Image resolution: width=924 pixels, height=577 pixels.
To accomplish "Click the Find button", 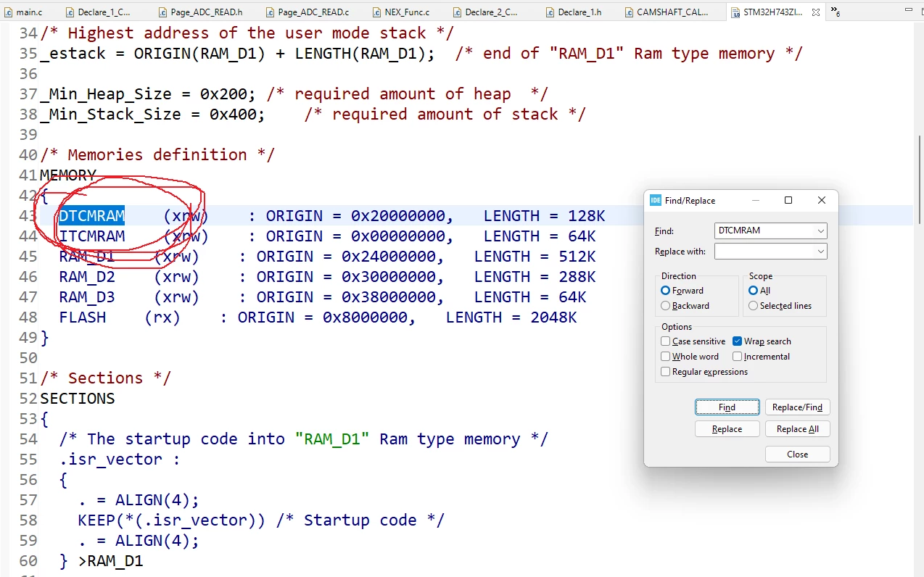I will (727, 407).
